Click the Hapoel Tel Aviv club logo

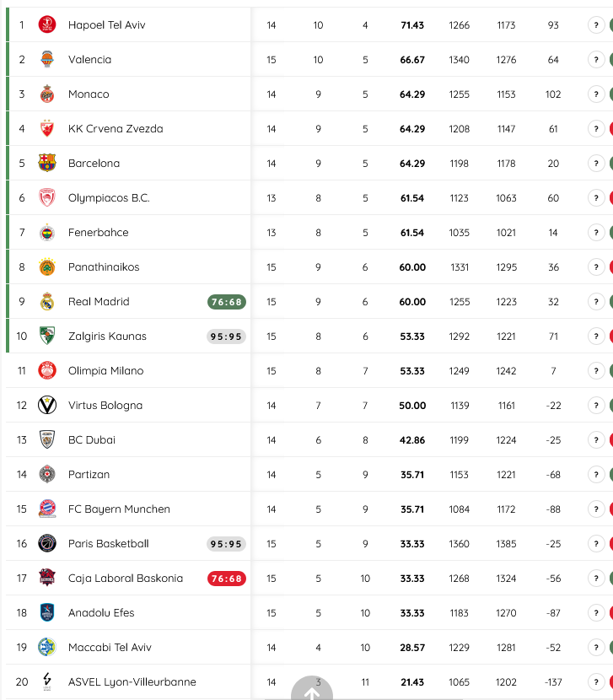pyautogui.click(x=47, y=24)
